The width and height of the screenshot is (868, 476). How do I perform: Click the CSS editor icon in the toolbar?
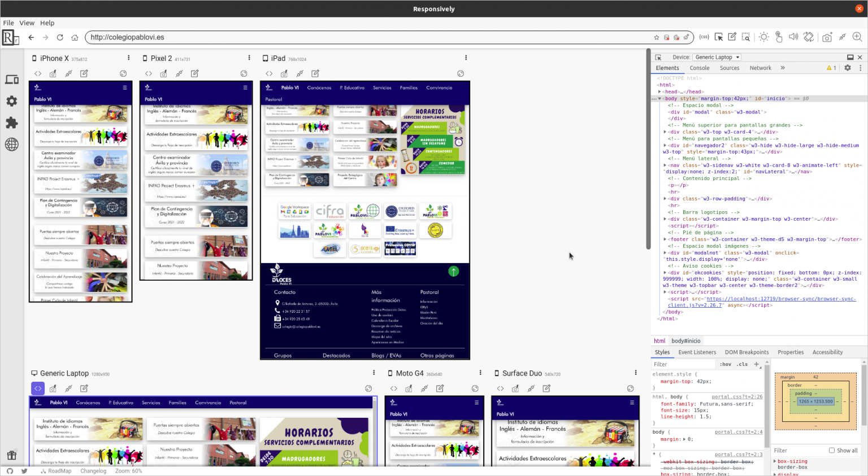[704, 37]
